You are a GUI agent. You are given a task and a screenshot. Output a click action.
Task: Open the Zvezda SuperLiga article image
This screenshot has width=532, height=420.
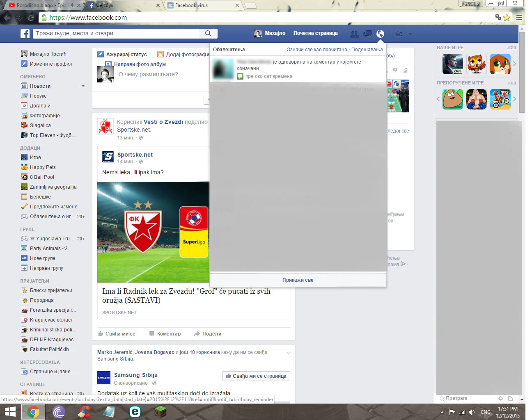(x=153, y=232)
